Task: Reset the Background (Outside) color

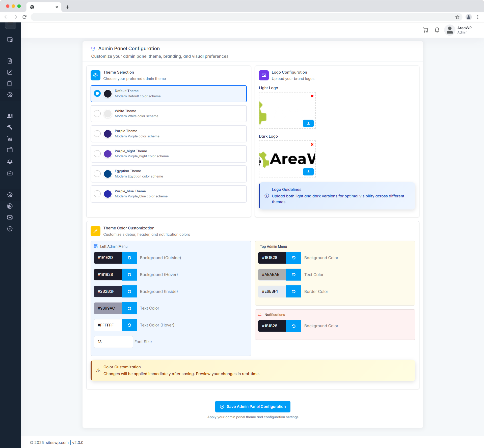Action: (x=129, y=258)
